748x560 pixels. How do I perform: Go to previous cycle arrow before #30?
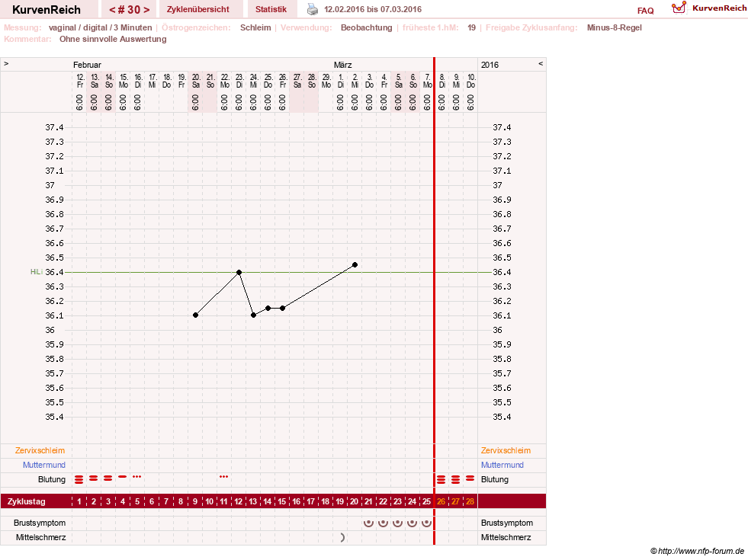112,10
